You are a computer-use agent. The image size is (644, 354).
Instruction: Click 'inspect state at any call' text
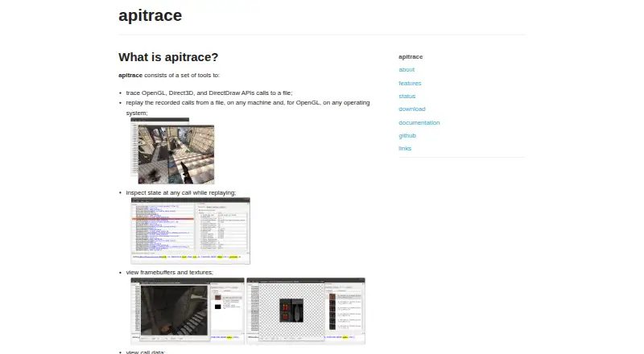[x=180, y=192]
